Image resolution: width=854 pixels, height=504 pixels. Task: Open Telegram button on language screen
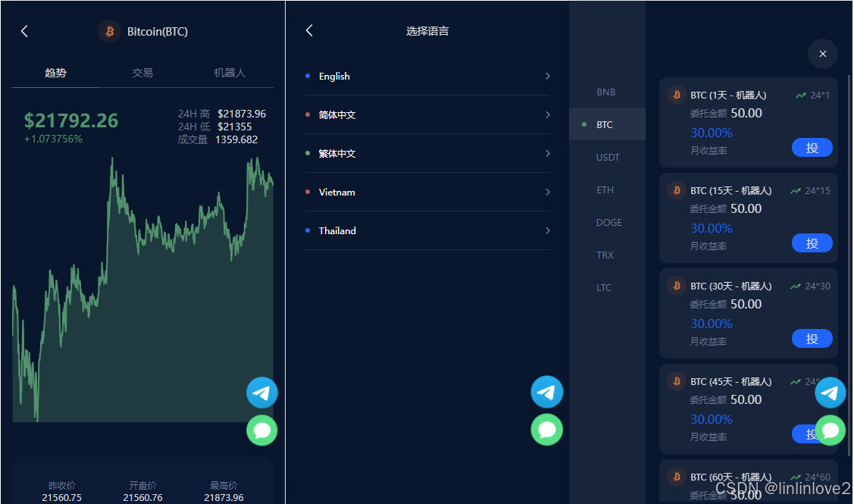[547, 392]
